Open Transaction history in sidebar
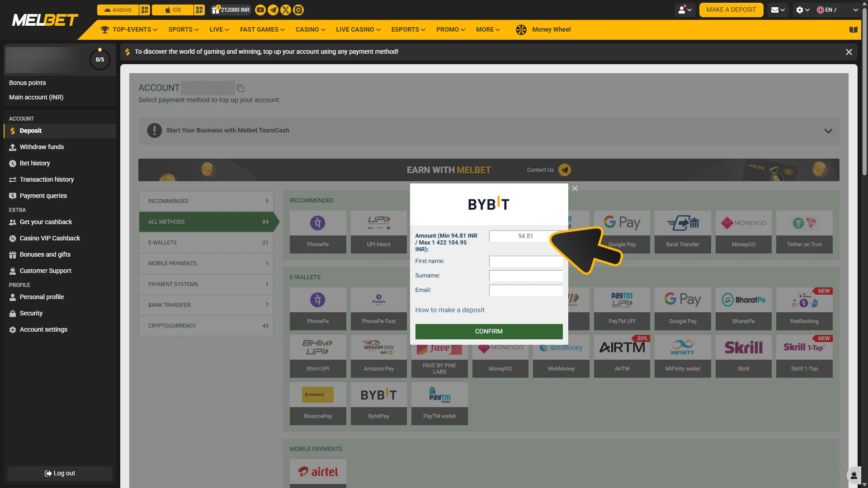This screenshot has width=868, height=488. click(60, 180)
